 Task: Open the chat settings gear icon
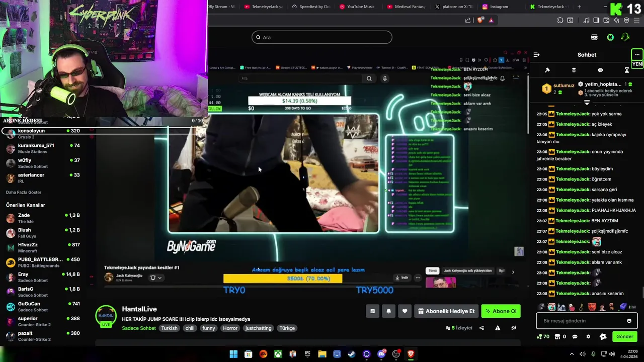tap(588, 337)
